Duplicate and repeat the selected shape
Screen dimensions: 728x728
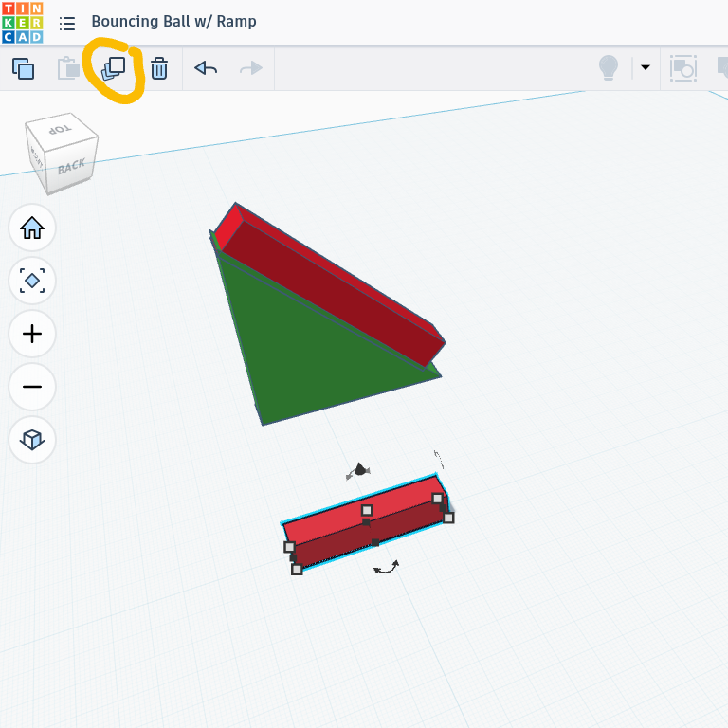[114, 68]
